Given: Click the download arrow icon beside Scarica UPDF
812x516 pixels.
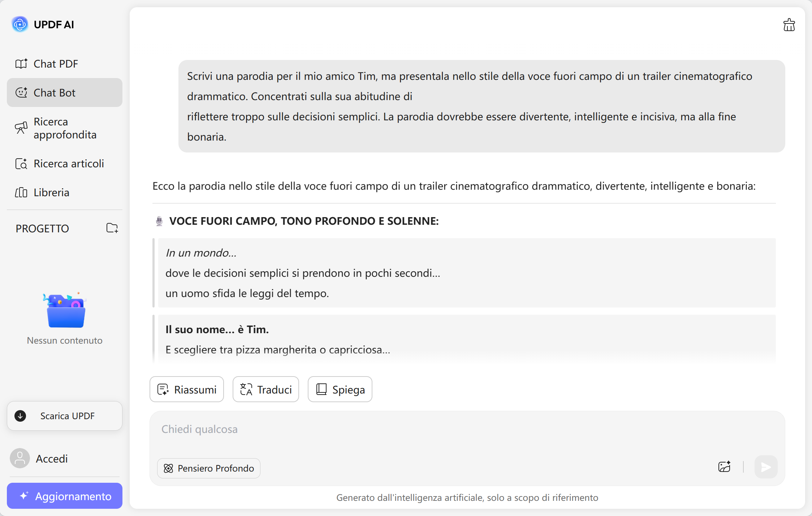Looking at the screenshot, I should click(20, 416).
